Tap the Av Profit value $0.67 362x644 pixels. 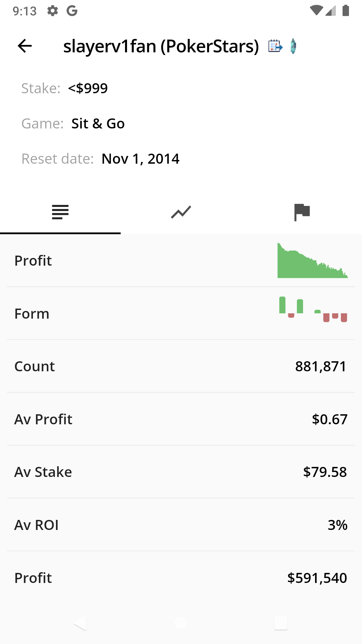pos(329,419)
